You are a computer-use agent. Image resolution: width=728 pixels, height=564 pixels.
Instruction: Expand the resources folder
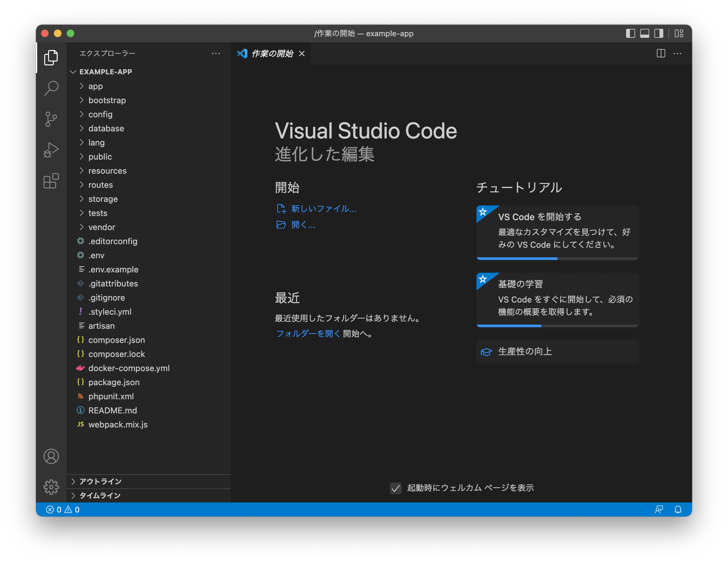coord(149,171)
